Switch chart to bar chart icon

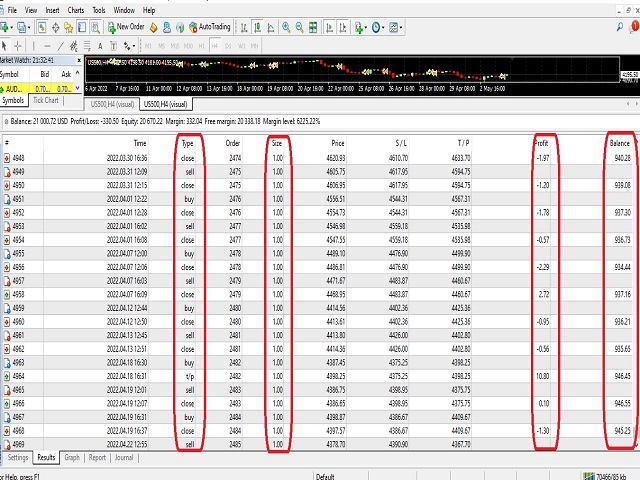(244, 27)
